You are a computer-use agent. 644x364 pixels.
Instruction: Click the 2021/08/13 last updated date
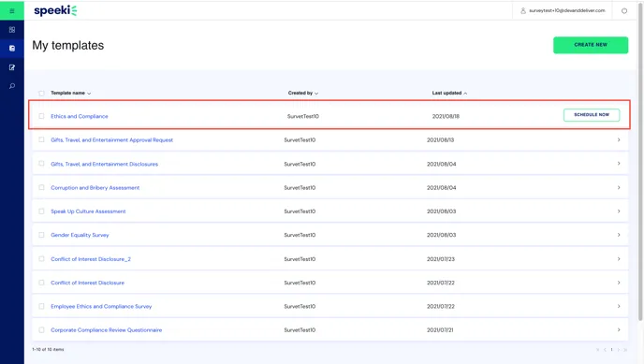440,140
